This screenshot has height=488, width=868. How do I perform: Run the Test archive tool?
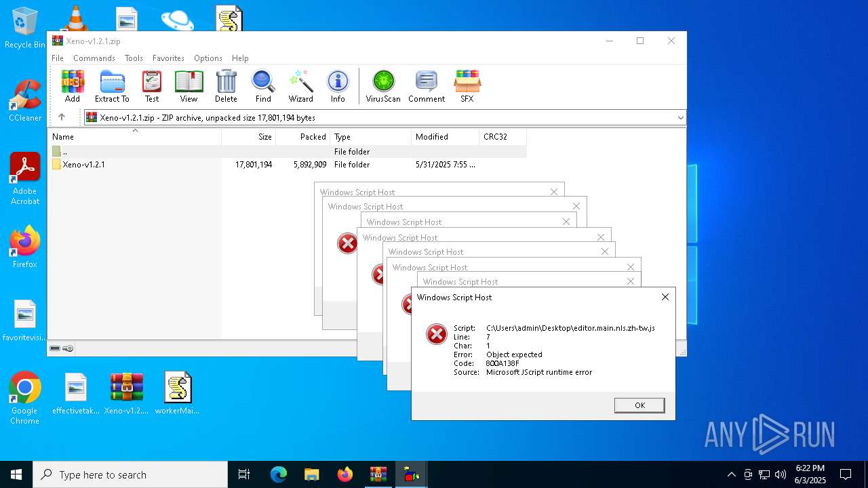pyautogui.click(x=152, y=86)
